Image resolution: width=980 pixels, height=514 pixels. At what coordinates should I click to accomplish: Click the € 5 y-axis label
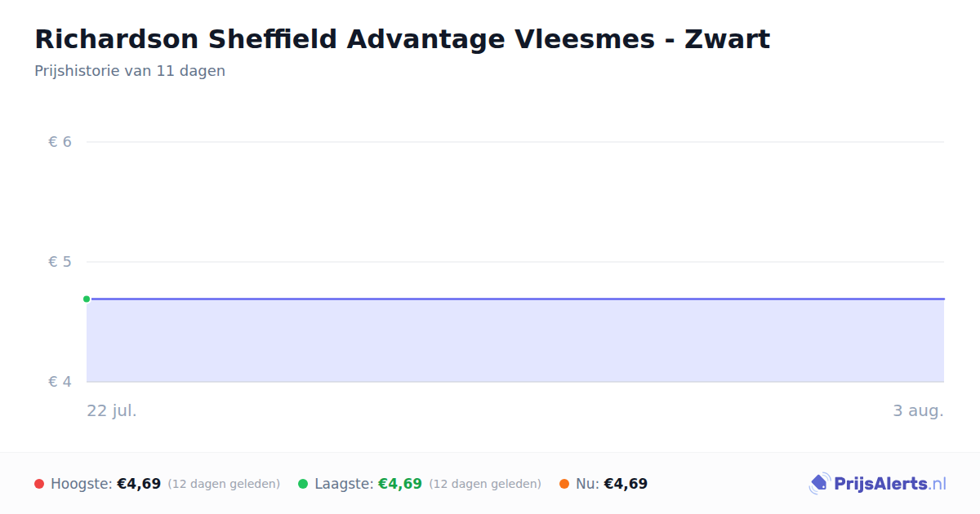pos(60,262)
